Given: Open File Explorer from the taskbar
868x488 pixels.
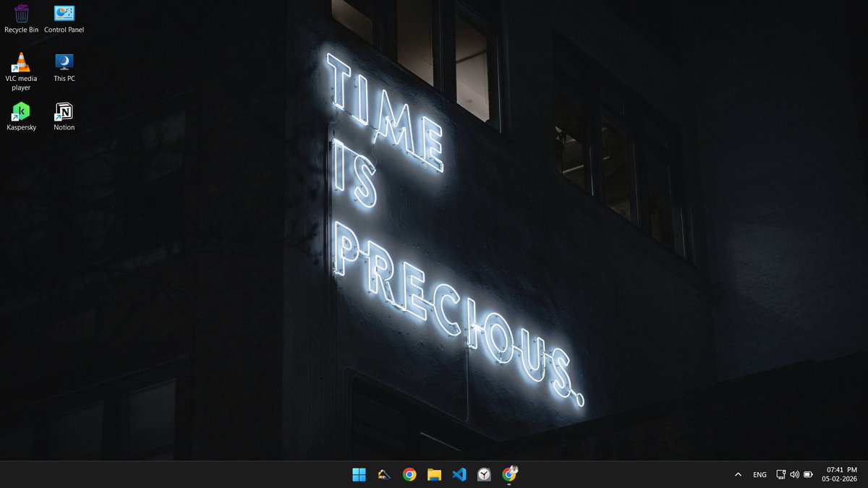Looking at the screenshot, I should [x=434, y=474].
